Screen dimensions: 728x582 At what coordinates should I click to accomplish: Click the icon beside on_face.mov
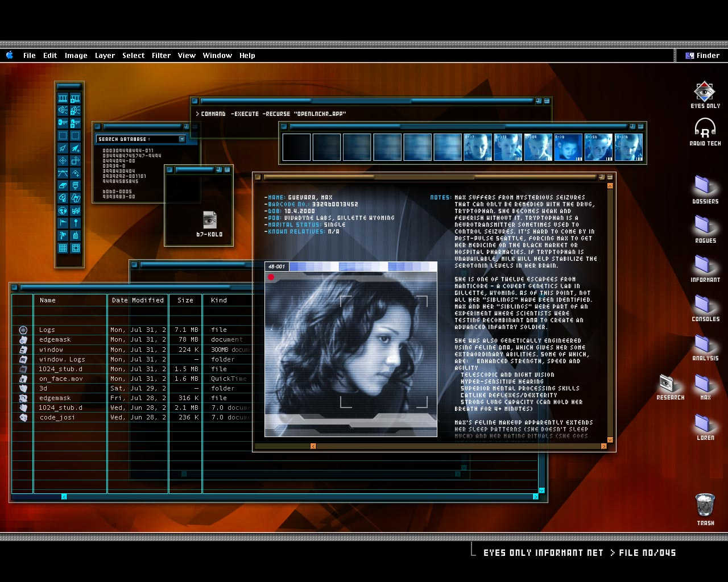(23, 379)
